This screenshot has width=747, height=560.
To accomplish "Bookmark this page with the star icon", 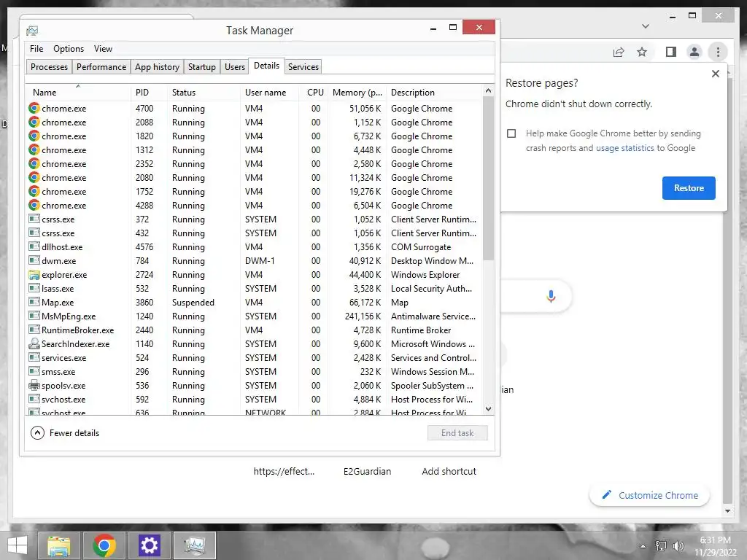I will pyautogui.click(x=642, y=52).
